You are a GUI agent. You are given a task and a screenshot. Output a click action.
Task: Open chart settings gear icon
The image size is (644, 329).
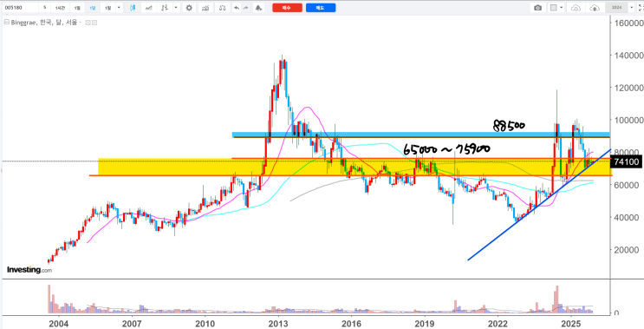point(189,8)
